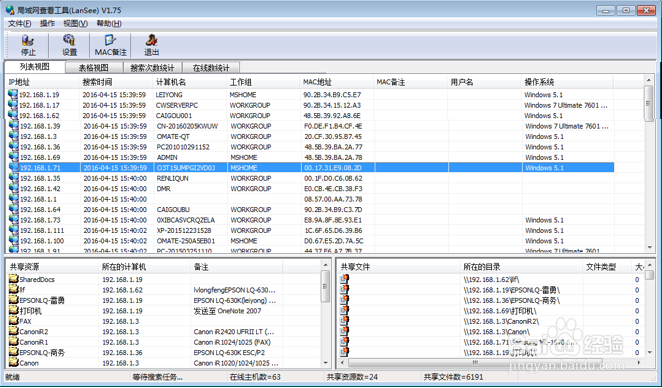Viewport: 662px width, 388px height.
Task: Select the CWSERVERPC computer name cell
Action: pyautogui.click(x=176, y=105)
